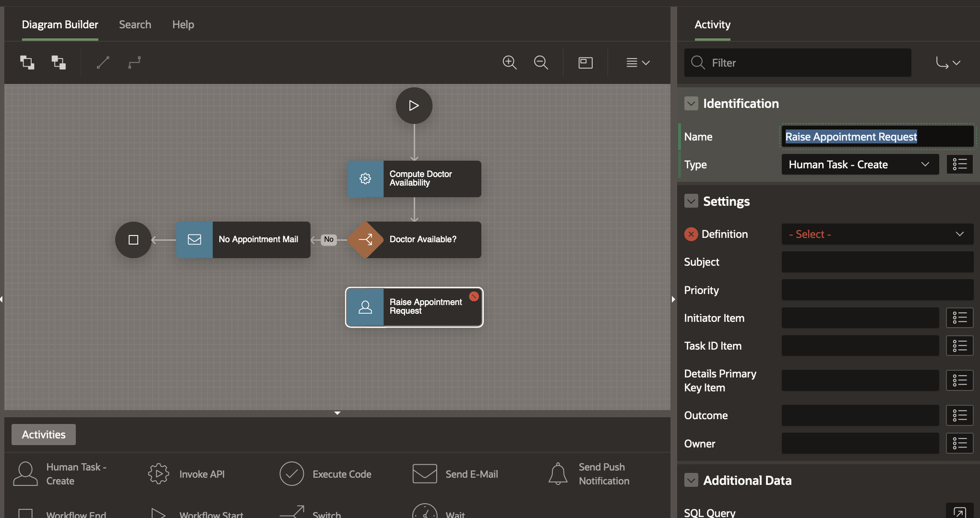The height and width of the screenshot is (518, 980).
Task: Click the Activities palette button
Action: click(44, 435)
